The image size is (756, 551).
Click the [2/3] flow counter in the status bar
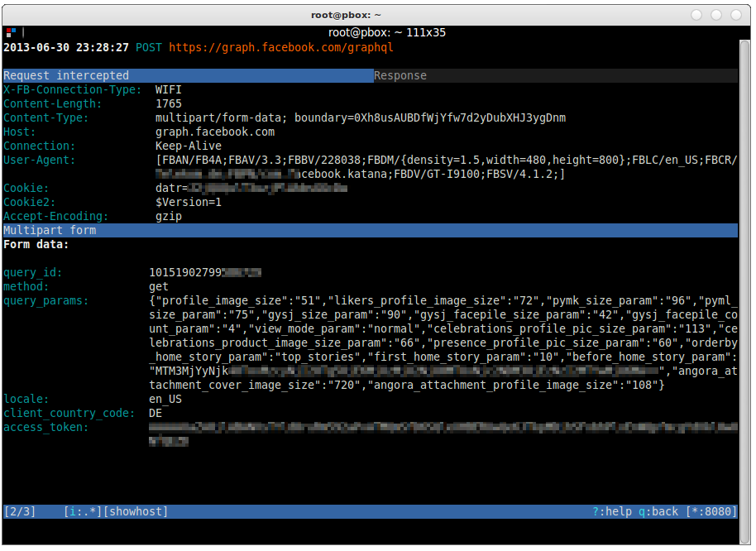pyautogui.click(x=20, y=511)
